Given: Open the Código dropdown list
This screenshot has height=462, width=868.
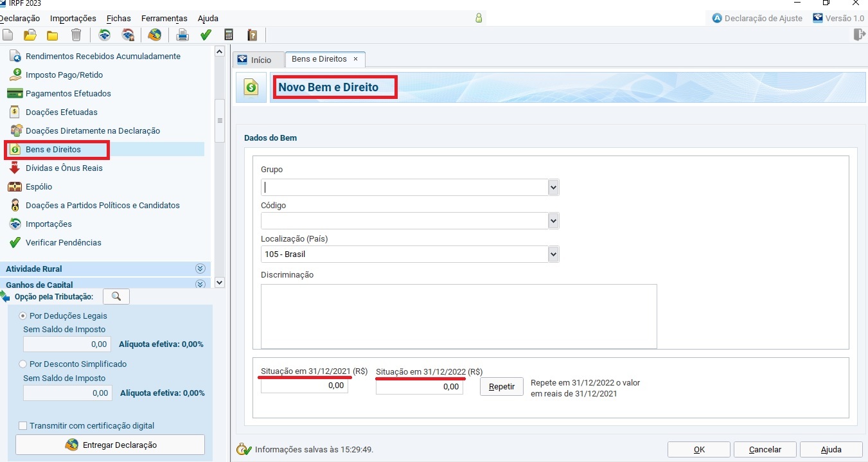Looking at the screenshot, I should tap(553, 221).
